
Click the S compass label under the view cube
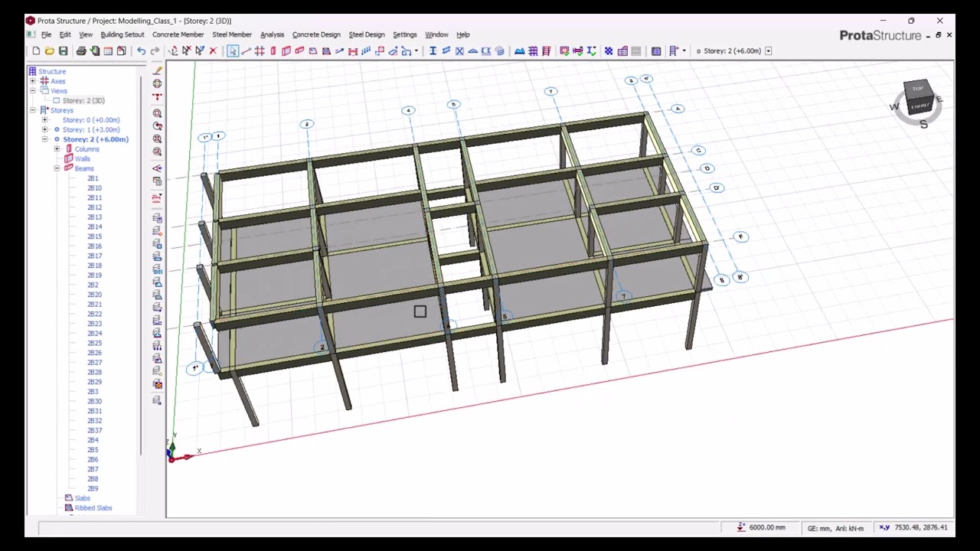coord(923,125)
